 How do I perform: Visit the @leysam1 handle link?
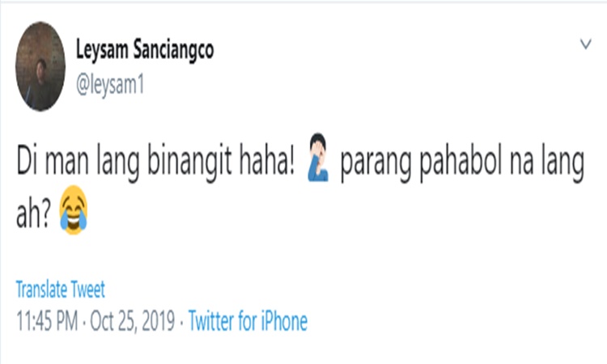coord(110,84)
